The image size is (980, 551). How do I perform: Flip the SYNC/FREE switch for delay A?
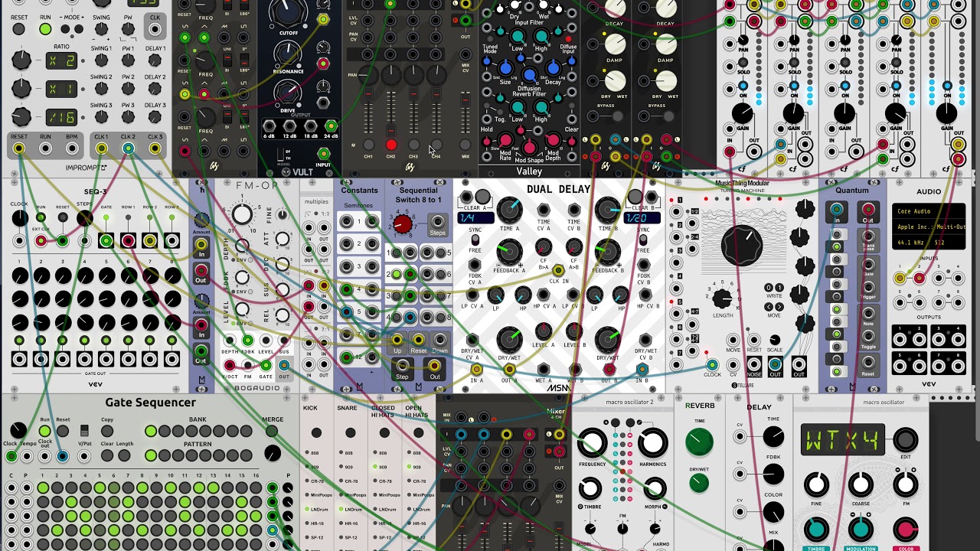(x=475, y=240)
